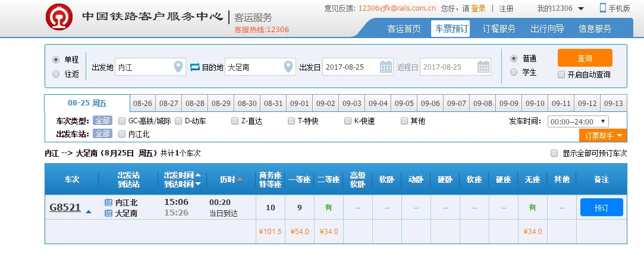Screen dimensions: 644x265
Task: Open 车票预订 navigation tab
Action: (x=451, y=29)
